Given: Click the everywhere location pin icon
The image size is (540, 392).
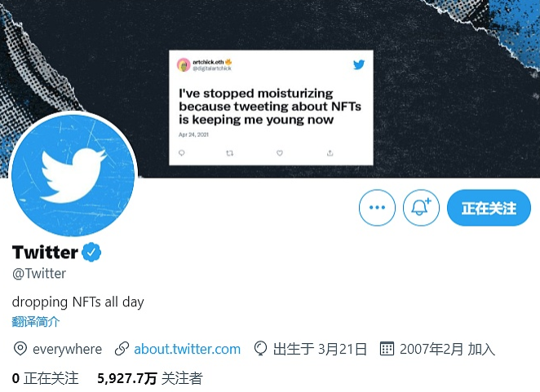Looking at the screenshot, I should pyautogui.click(x=20, y=349).
